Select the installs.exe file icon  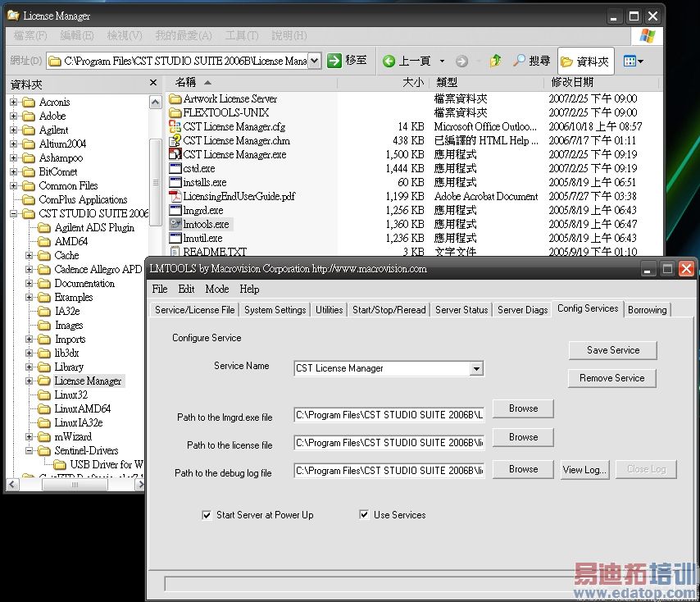click(x=175, y=182)
